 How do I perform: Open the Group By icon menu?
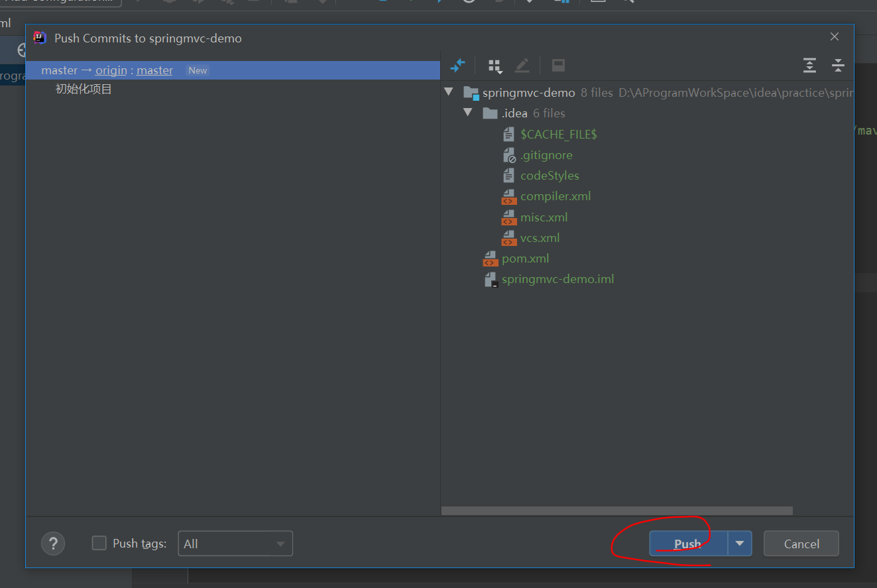click(x=495, y=66)
